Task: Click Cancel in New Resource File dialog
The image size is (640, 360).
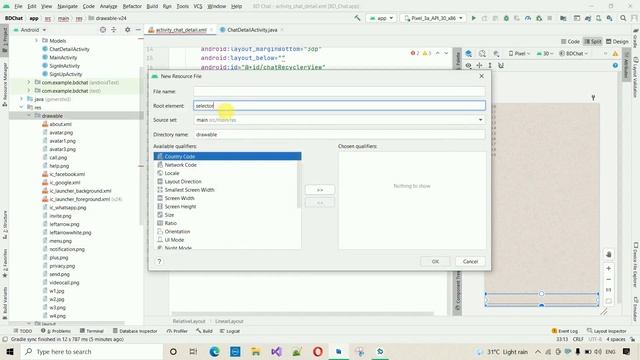Action: (x=470, y=262)
